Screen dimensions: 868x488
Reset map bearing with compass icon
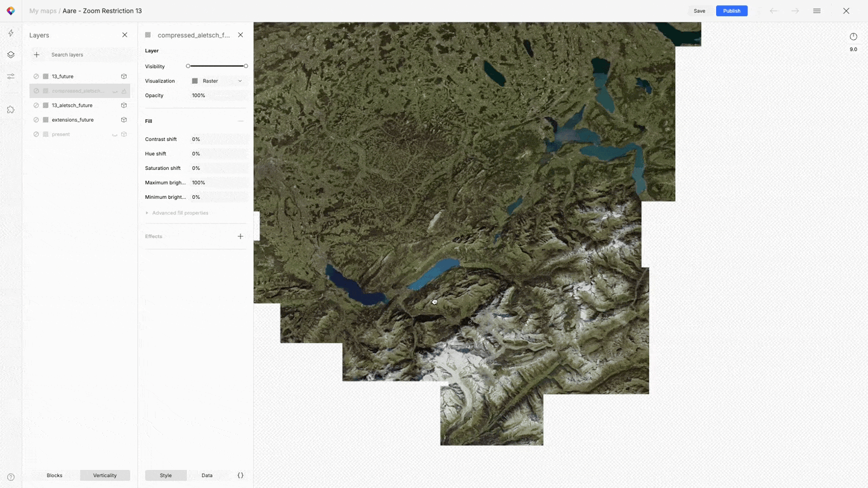(853, 37)
